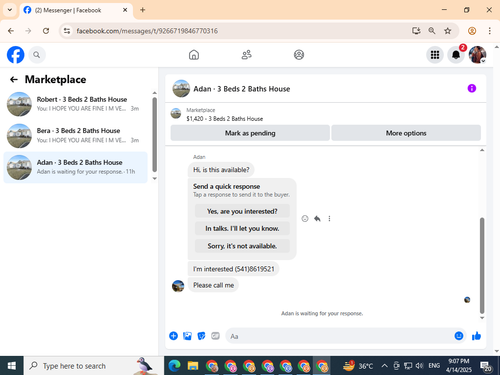Click the reply arrow next to the message
Viewport: 500px width, 375px height.
[x=317, y=219]
